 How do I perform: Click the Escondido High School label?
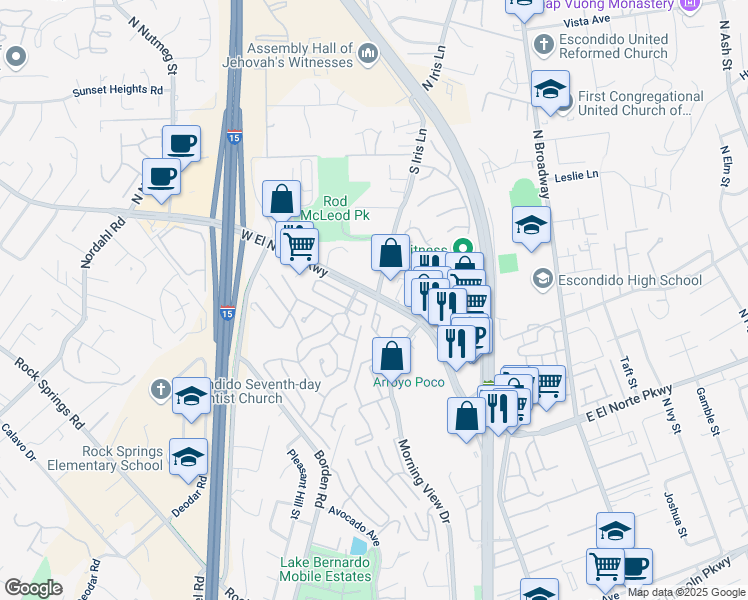630,280
